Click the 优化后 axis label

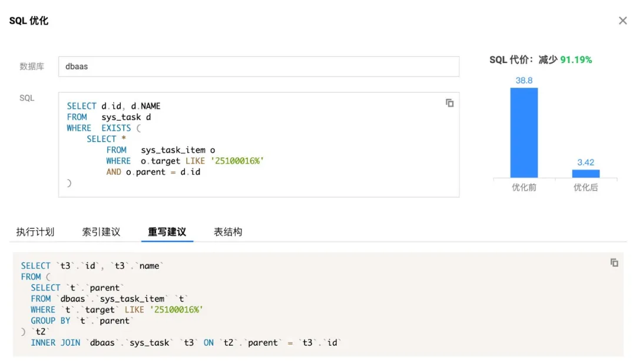[x=586, y=188]
